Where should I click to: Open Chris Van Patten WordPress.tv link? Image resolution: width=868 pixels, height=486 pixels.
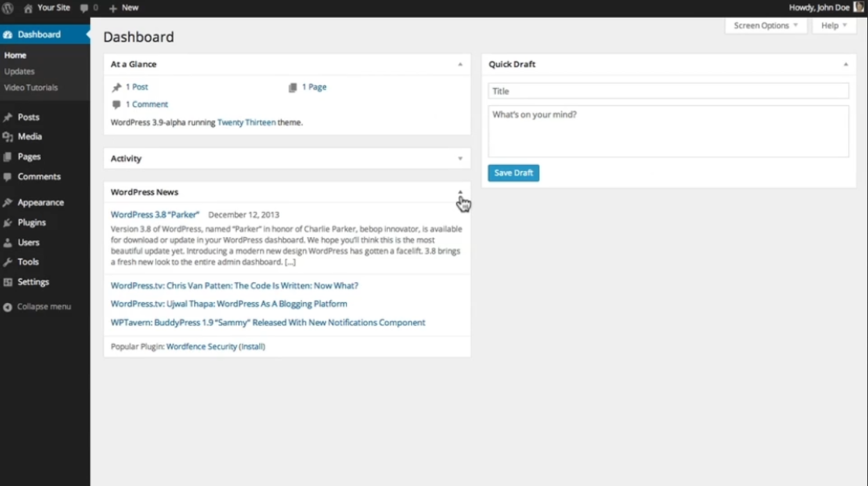[x=235, y=286]
